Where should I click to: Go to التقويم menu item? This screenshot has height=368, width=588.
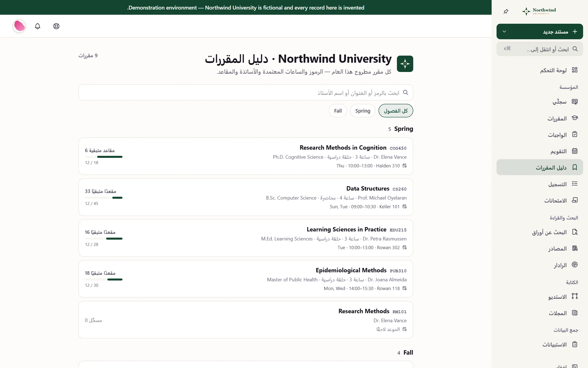tap(540, 151)
